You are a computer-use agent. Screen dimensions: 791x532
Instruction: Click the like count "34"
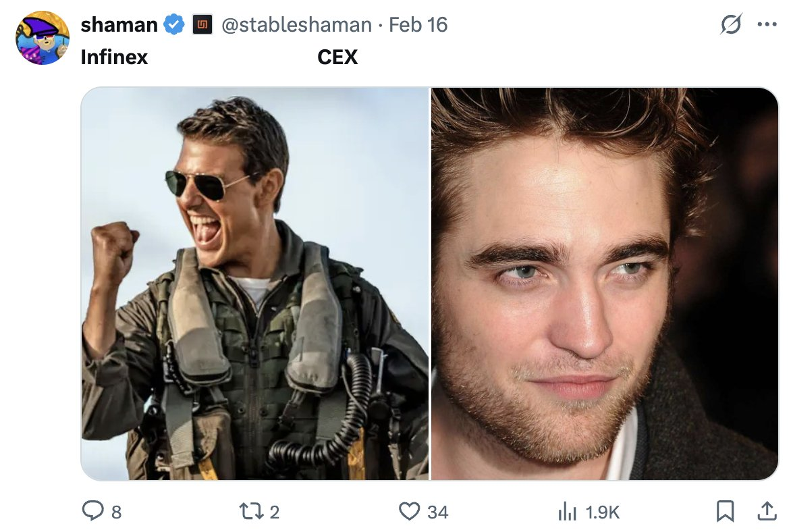[437, 512]
